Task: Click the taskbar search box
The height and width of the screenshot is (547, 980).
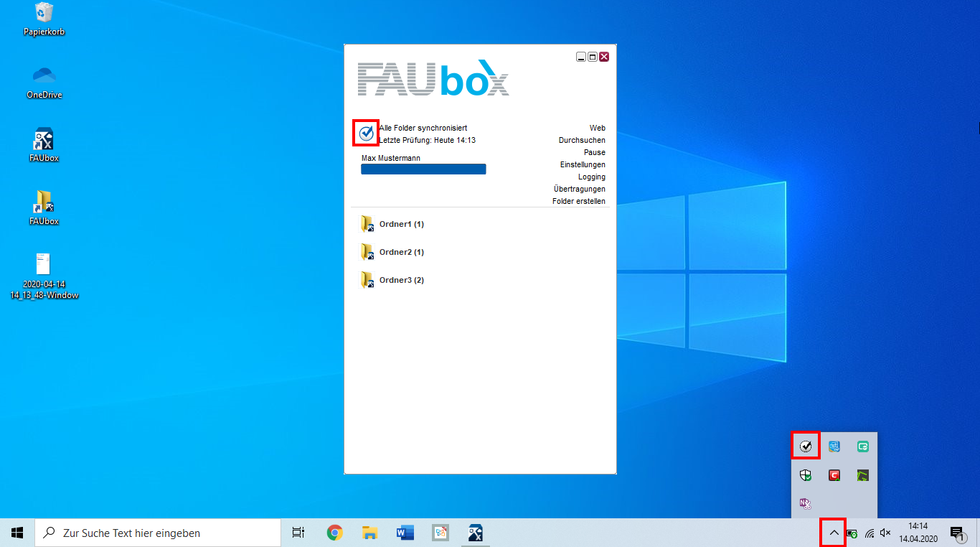Action: pyautogui.click(x=158, y=533)
